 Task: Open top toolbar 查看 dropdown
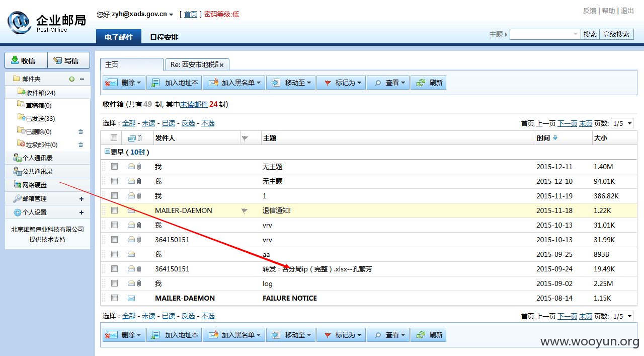point(388,83)
